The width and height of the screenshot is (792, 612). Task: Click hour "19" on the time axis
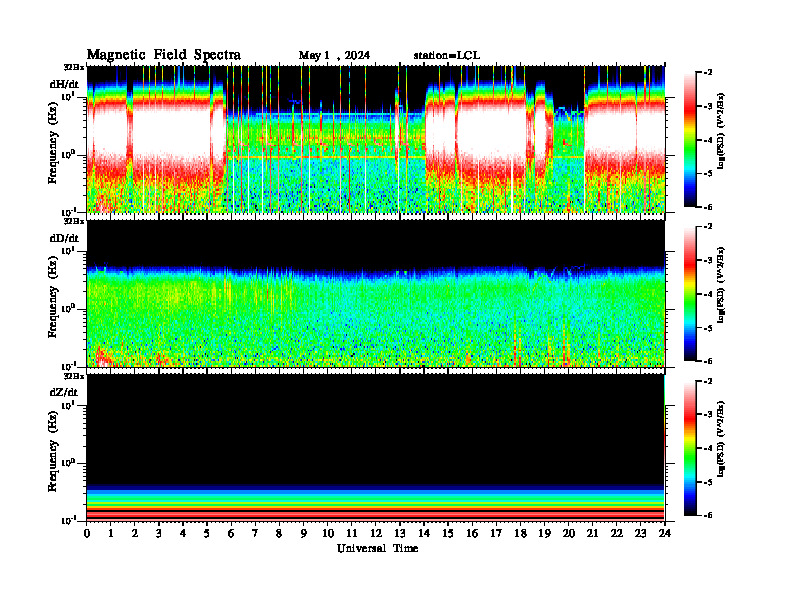[x=544, y=533]
